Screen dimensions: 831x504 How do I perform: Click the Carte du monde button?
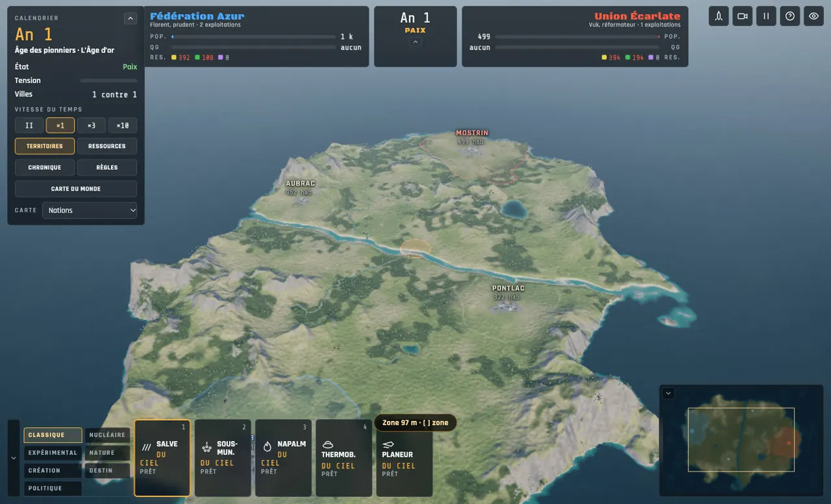coord(76,189)
